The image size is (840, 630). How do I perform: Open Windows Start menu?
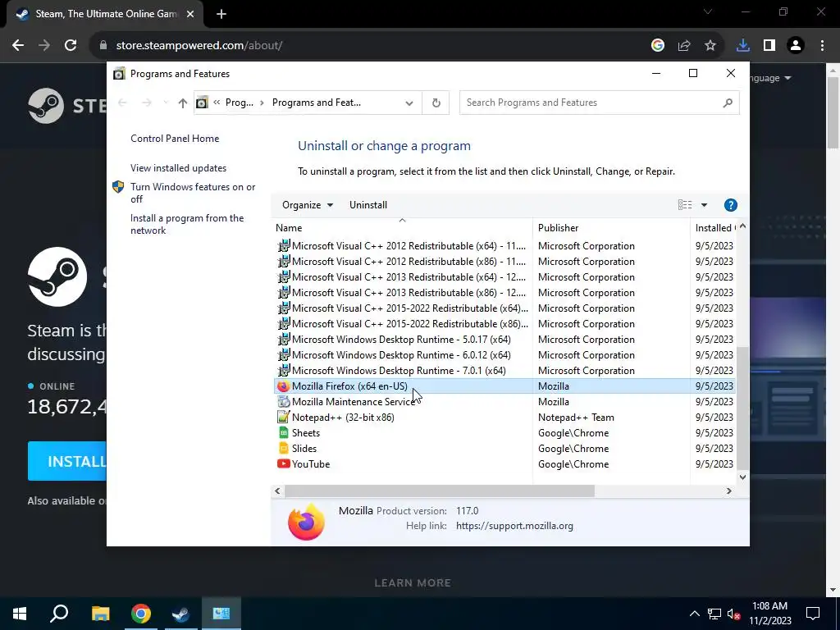(x=20, y=614)
